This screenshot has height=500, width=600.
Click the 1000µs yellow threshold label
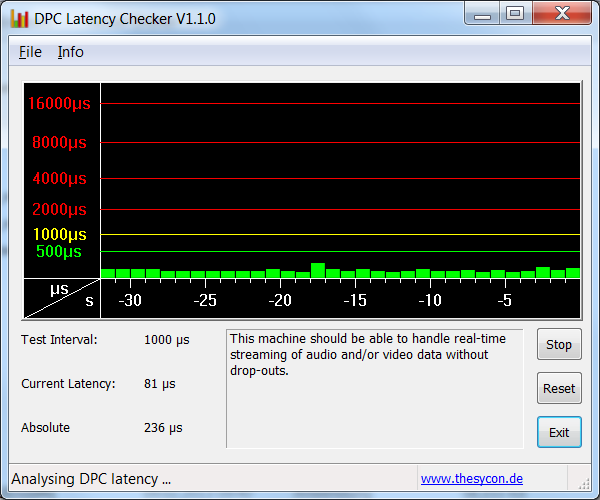click(x=60, y=234)
